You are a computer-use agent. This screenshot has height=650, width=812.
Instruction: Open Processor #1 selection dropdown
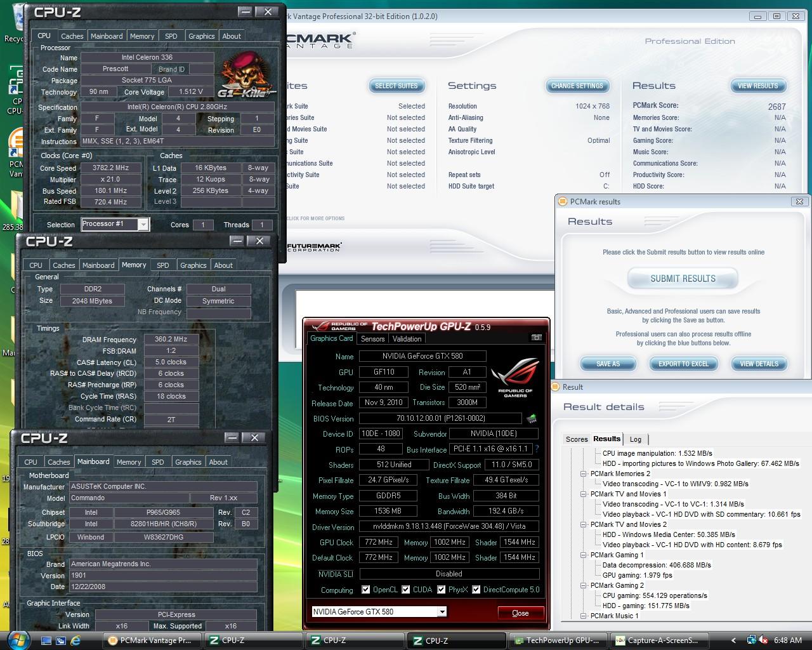click(143, 224)
